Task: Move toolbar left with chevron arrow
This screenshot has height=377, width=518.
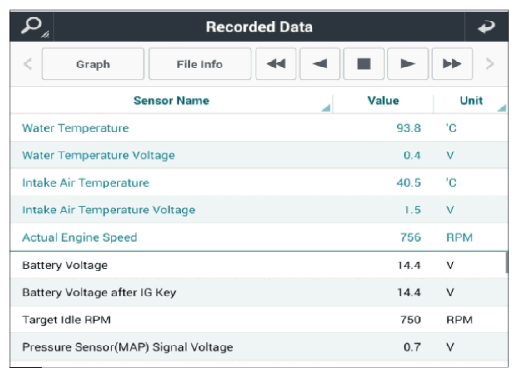Action: coord(28,64)
